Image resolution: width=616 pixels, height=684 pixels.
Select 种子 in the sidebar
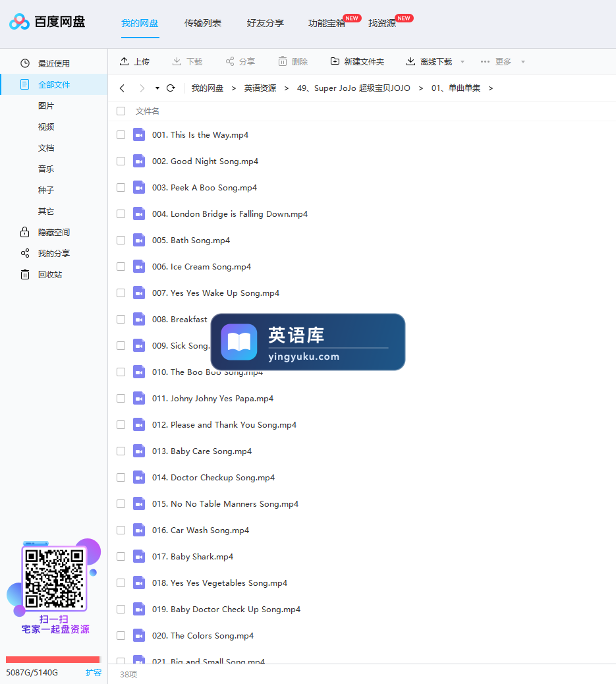click(46, 190)
